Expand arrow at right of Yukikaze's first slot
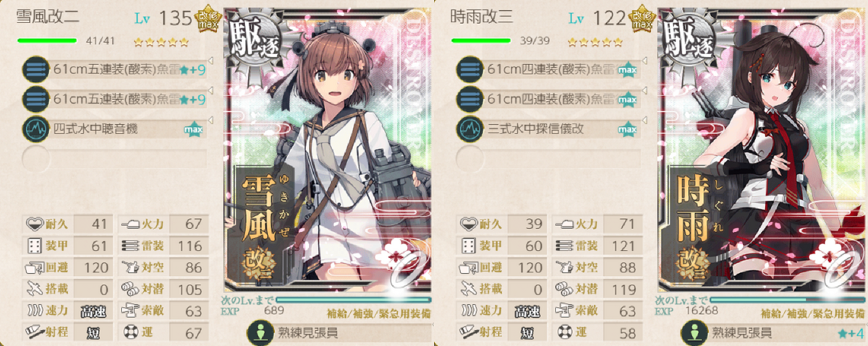Image resolution: width=868 pixels, height=346 pixels. 210,60
